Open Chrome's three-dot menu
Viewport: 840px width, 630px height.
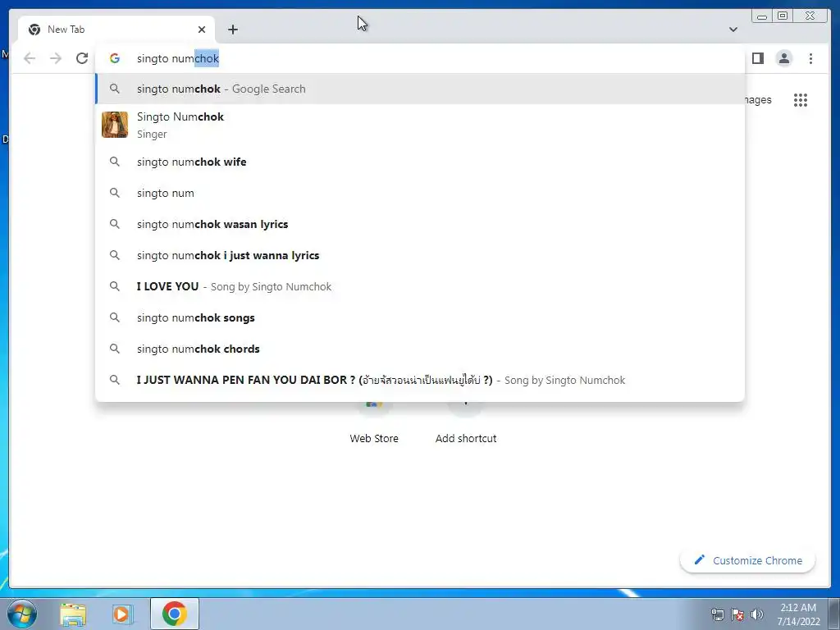[x=810, y=58]
